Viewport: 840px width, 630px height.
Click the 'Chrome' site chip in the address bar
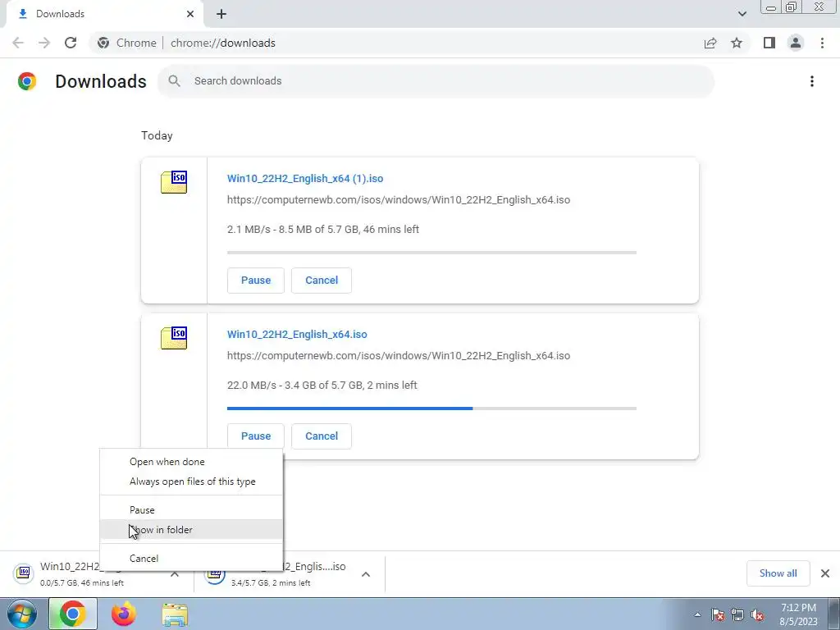pos(127,43)
